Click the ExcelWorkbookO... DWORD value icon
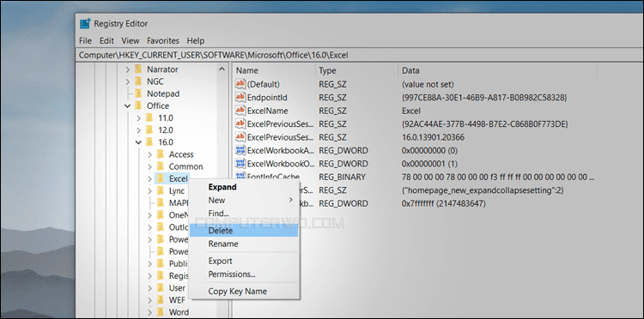This screenshot has height=319, width=644. point(240,163)
